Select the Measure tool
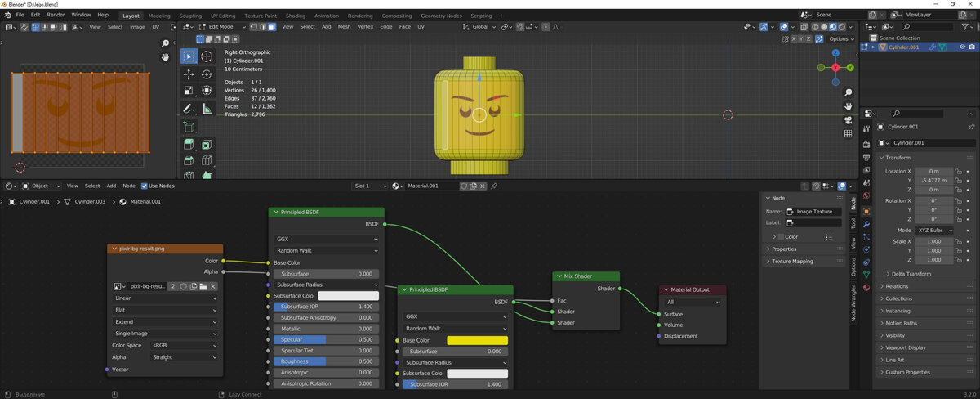 (207, 108)
